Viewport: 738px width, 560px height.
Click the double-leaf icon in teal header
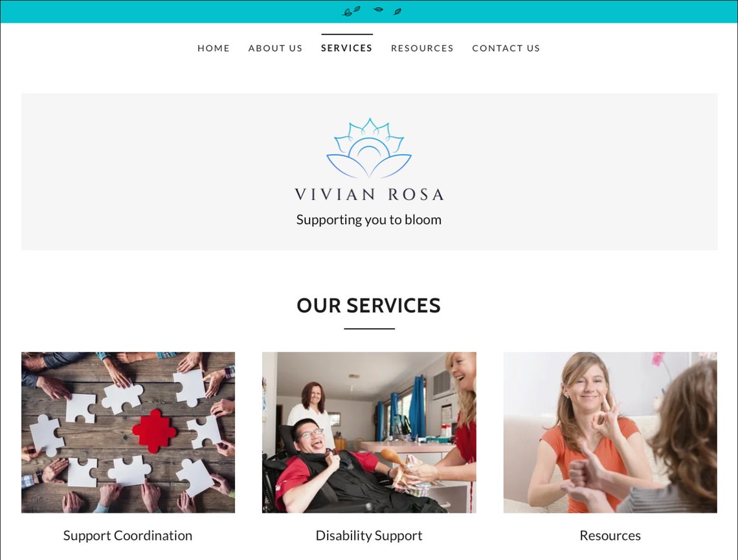point(351,11)
